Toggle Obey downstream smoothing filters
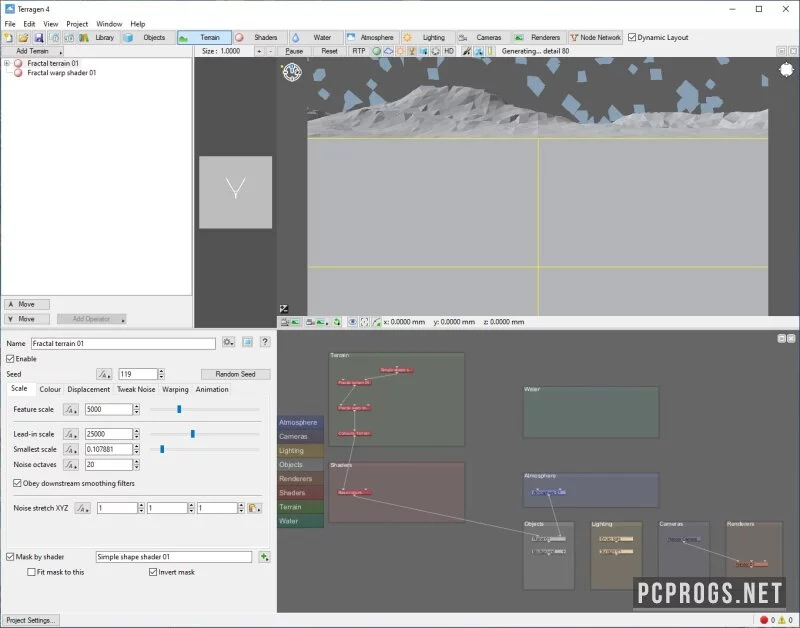This screenshot has height=628, width=800. pyautogui.click(x=17, y=483)
